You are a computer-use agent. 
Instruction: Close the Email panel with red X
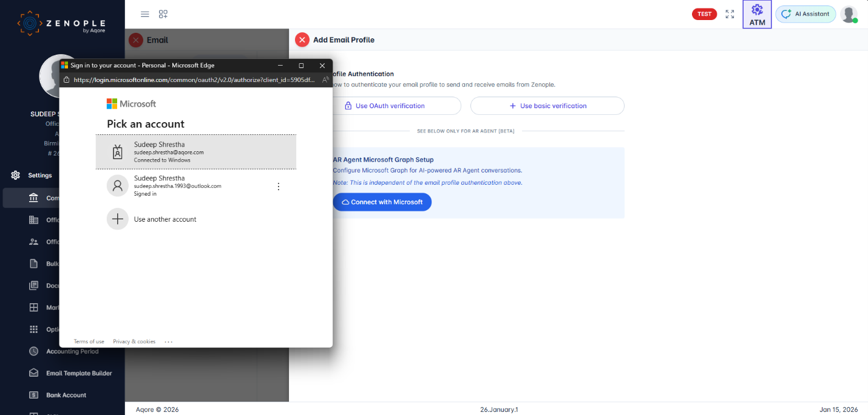pyautogui.click(x=136, y=40)
